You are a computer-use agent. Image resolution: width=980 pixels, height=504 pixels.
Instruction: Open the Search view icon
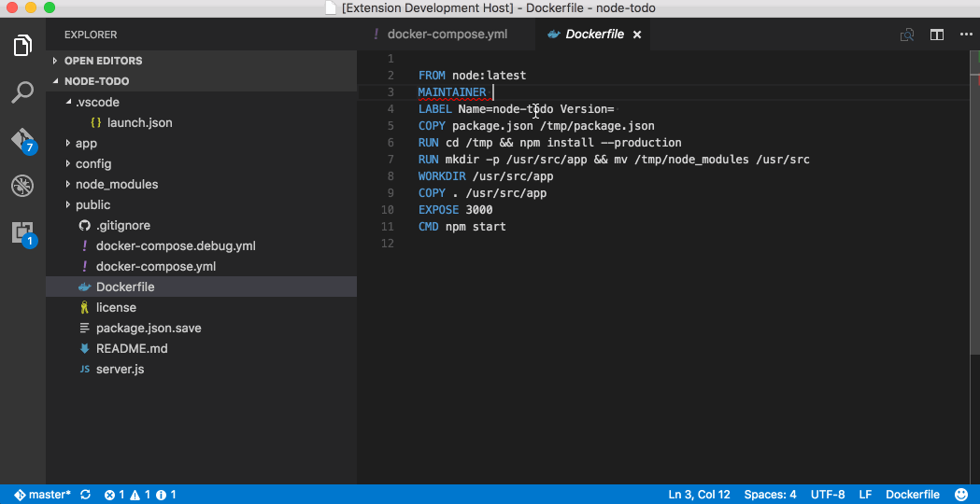coord(22,92)
